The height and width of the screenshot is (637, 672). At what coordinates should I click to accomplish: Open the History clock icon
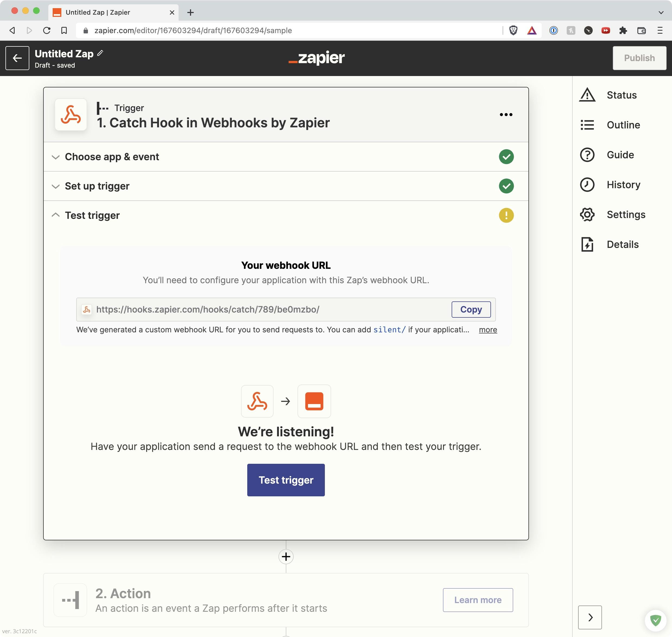587,185
